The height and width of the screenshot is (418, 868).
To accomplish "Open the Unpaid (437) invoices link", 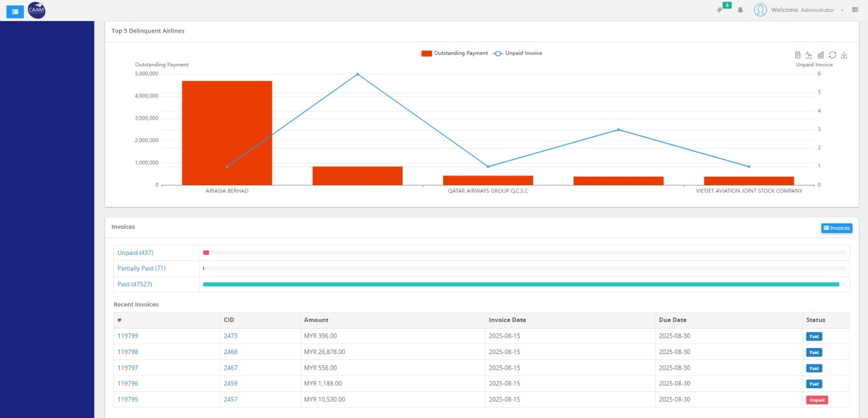I will [135, 253].
